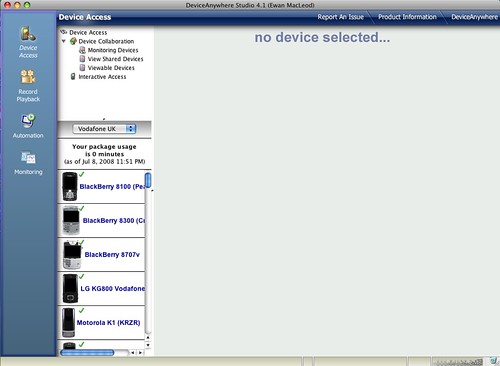Select the BlackBerry 8300 phone thumbnail
Viewport: 500px width, 366px height.
click(x=71, y=220)
